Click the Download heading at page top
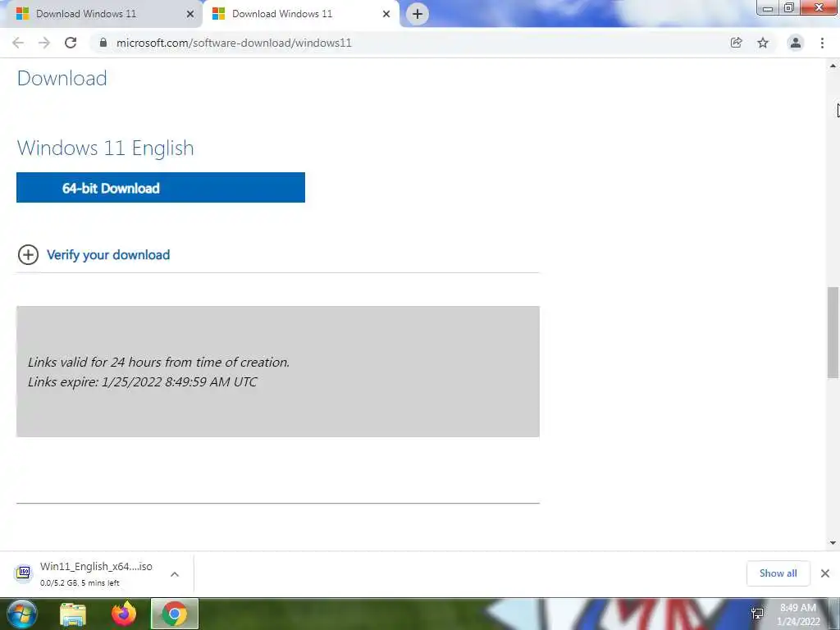The width and height of the screenshot is (840, 630). 62,78
